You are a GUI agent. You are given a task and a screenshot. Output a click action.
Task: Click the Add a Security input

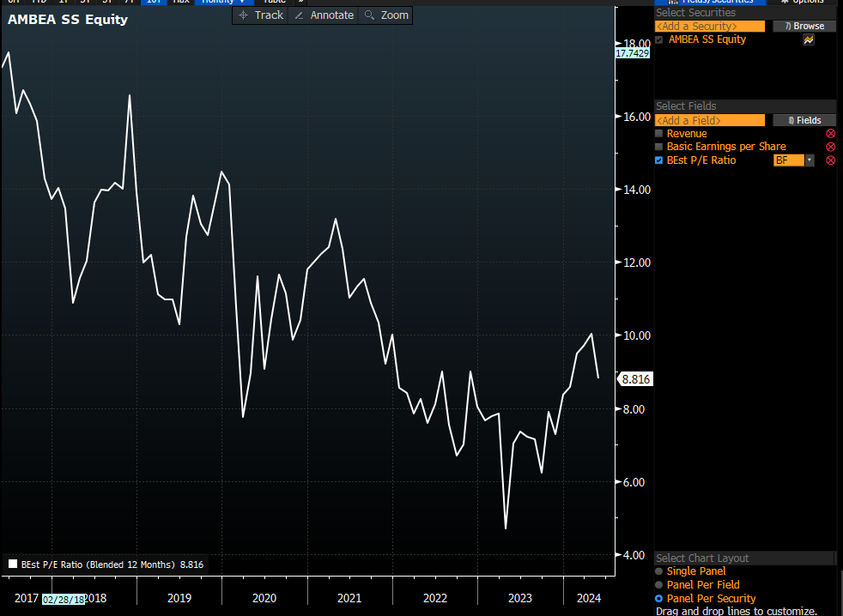pos(710,27)
